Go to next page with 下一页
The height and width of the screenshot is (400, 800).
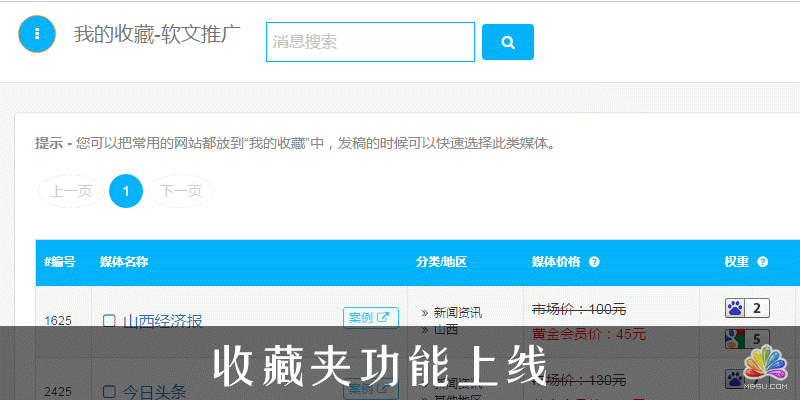coord(181,190)
